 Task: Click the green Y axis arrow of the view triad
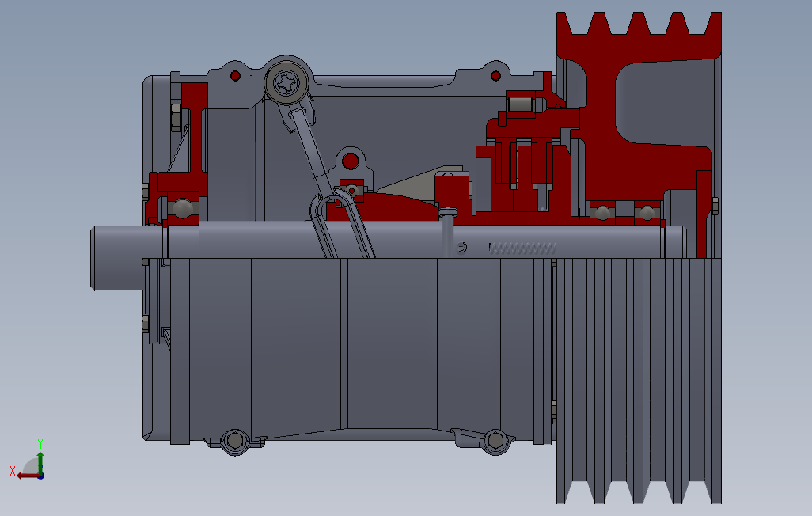coord(40,462)
